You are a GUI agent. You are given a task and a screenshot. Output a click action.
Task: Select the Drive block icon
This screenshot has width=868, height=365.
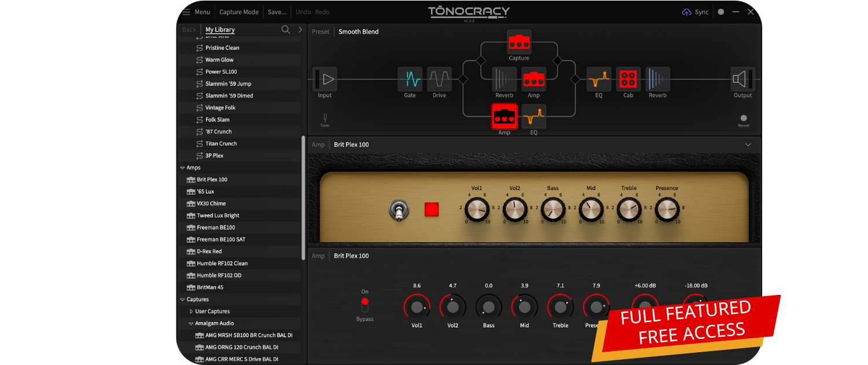click(439, 79)
